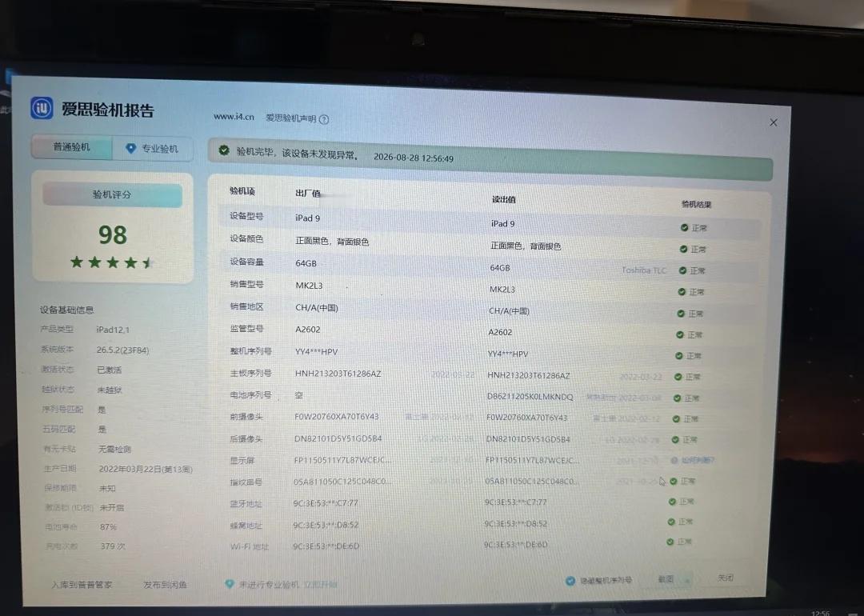This screenshot has width=864, height=616.
Task: Click the green checkmark beside 验机完毕
Action: 224,150
